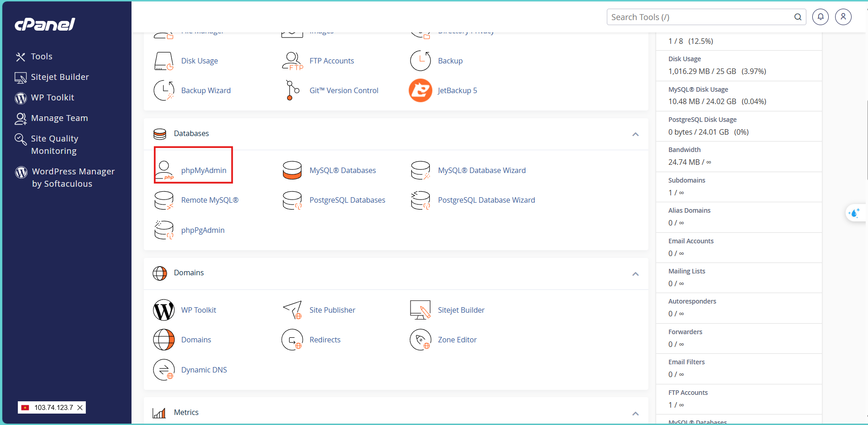
Task: Click the MySQL® Disk Usage statistic
Action: click(698, 89)
